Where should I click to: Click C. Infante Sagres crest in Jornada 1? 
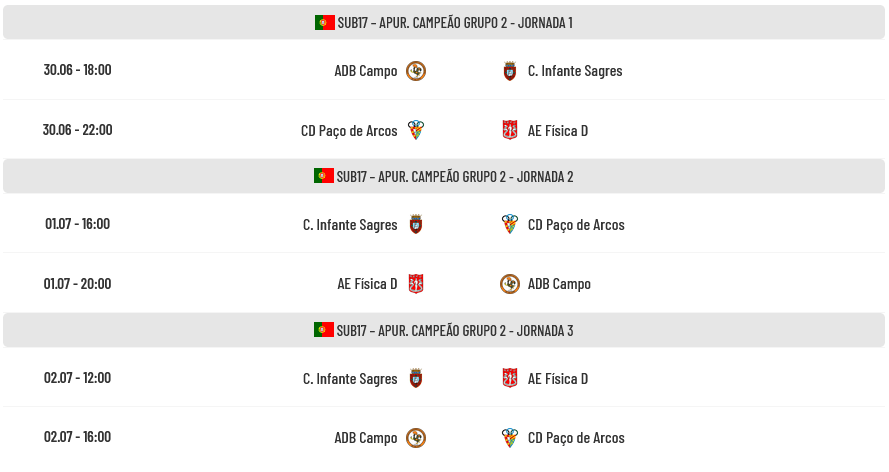510,71
